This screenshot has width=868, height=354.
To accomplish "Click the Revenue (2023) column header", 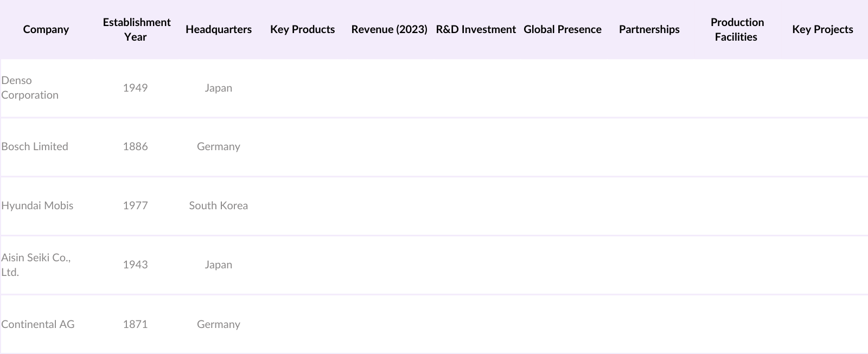I will point(389,29).
